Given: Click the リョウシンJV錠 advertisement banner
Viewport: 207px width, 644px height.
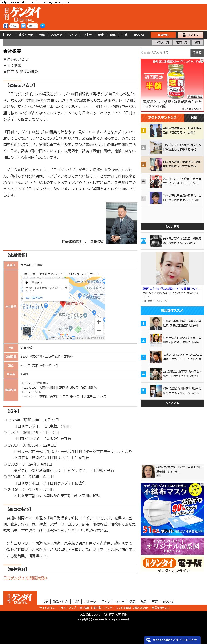Looking at the screenshot, I should pyautogui.click(x=172, y=85).
